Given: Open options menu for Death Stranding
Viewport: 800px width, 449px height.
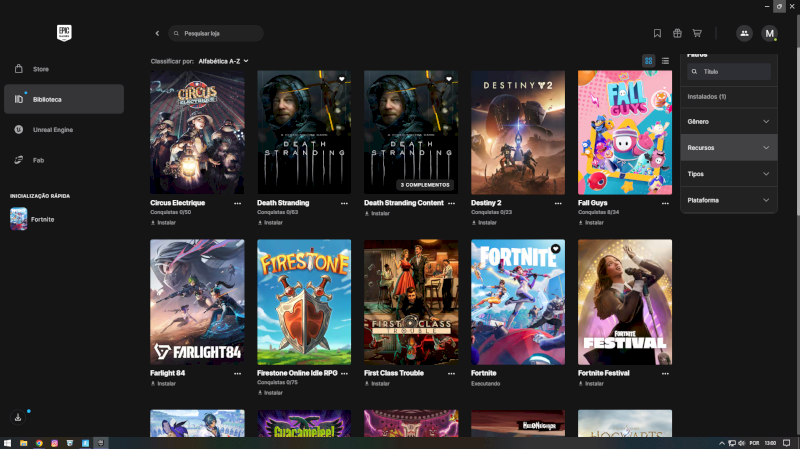Looking at the screenshot, I should (344, 203).
